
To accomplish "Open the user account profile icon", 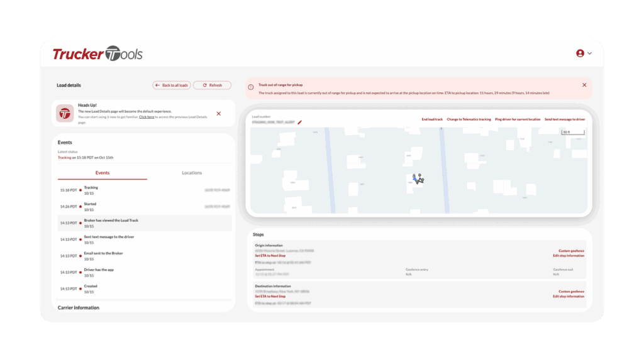I will click(x=580, y=53).
